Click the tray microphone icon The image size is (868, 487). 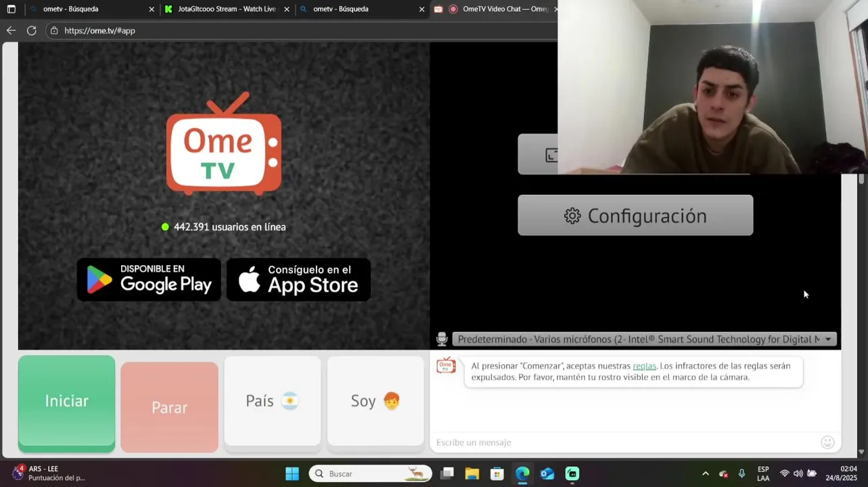[742, 473]
